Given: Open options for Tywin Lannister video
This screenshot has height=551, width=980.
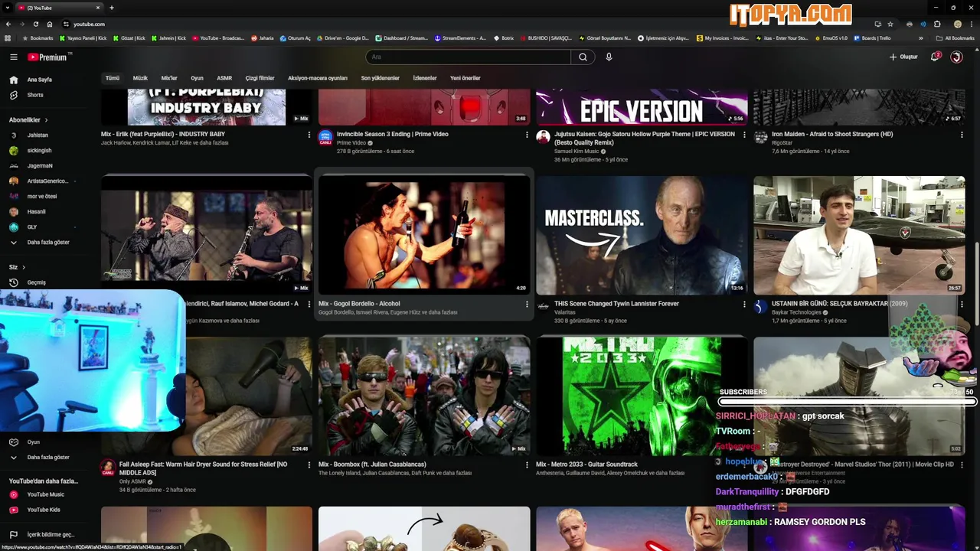Looking at the screenshot, I should [744, 304].
